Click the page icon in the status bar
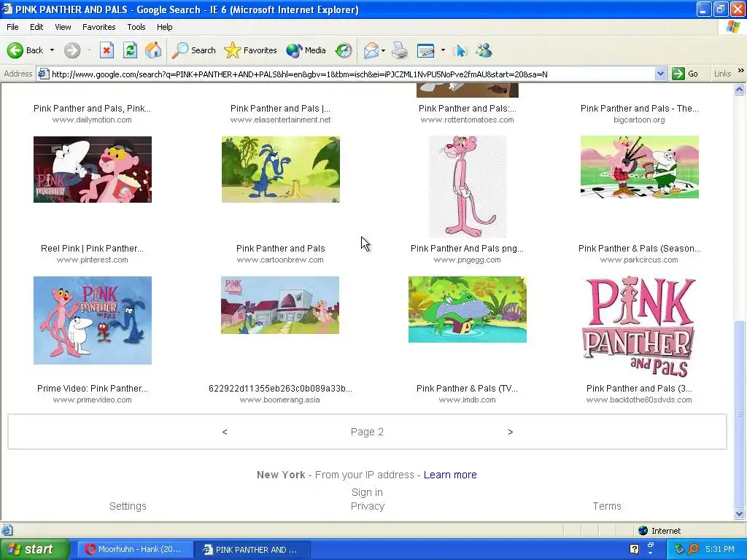747x560 pixels. (7, 531)
